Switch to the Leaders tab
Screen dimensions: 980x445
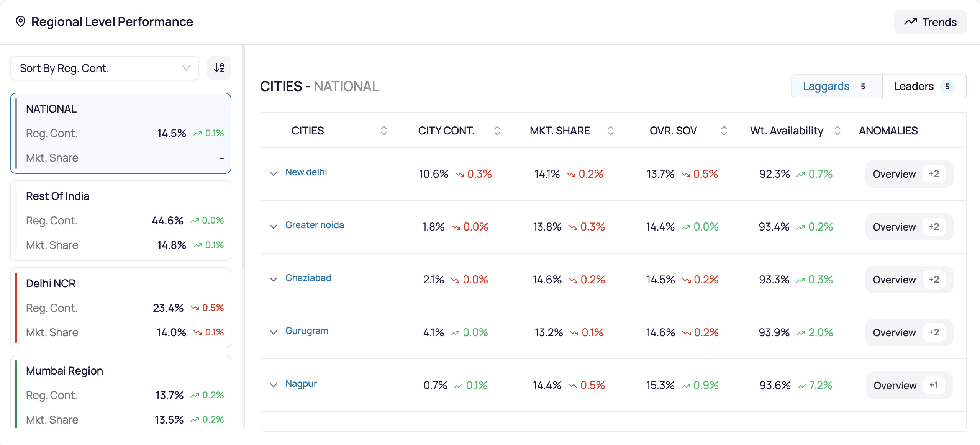pos(924,86)
